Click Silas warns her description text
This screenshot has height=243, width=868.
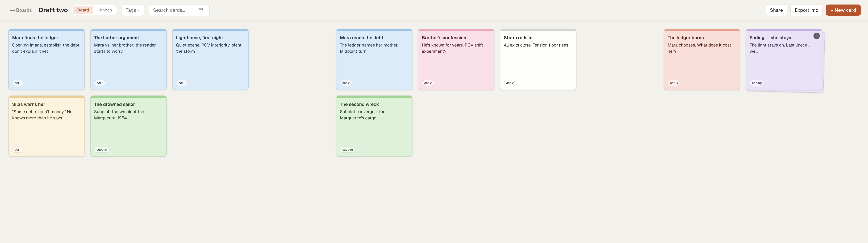[x=42, y=115]
